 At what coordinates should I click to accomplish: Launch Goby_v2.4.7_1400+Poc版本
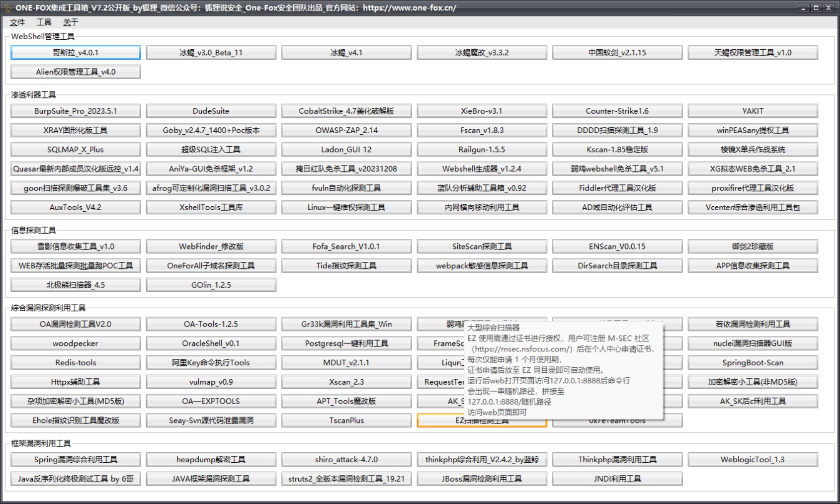coord(211,130)
